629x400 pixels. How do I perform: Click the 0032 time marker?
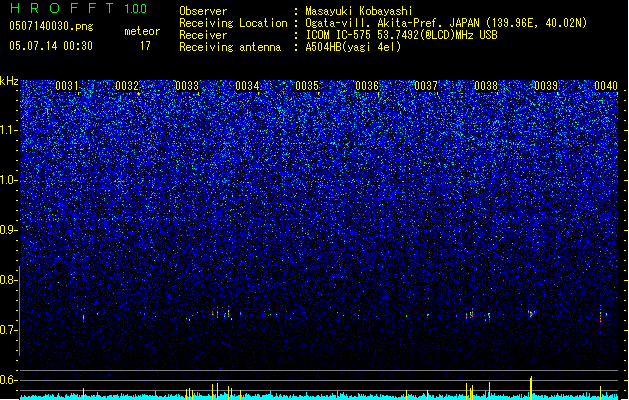coord(127,86)
